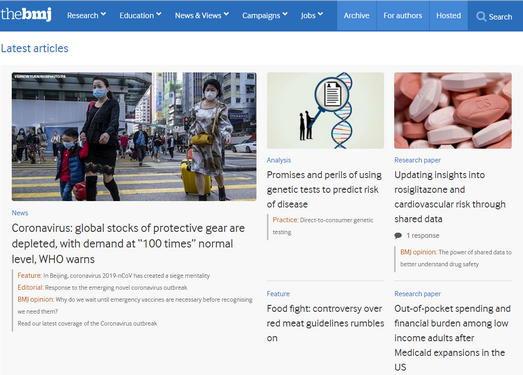523x375 pixels.
Task: Open the Campaigns dropdown menu
Action: pyautogui.click(x=265, y=15)
